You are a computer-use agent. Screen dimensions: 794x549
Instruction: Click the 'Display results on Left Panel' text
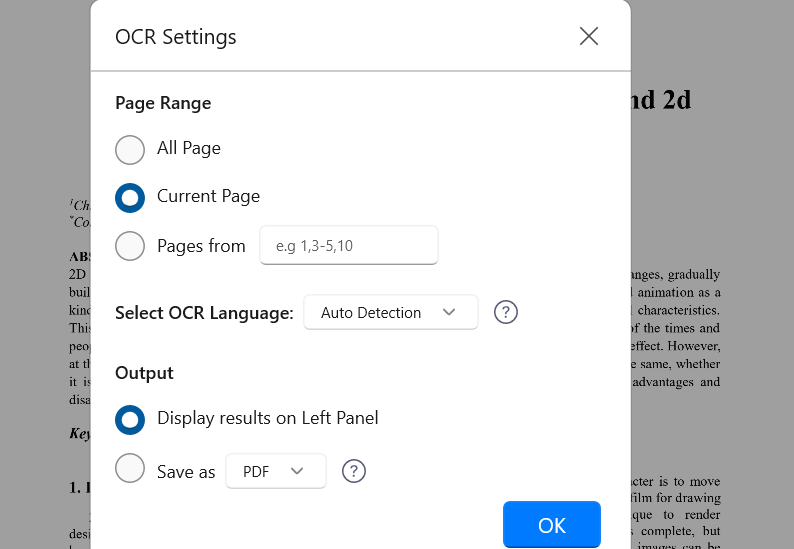(268, 418)
